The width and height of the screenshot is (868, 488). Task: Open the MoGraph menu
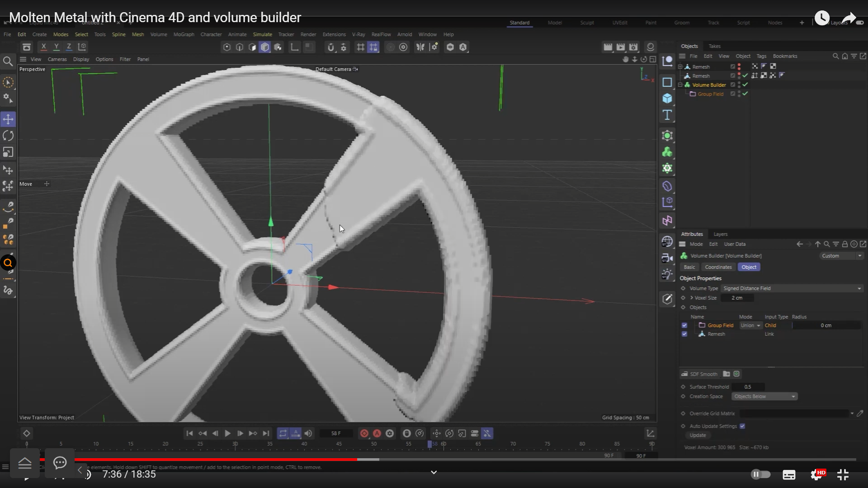coord(184,34)
